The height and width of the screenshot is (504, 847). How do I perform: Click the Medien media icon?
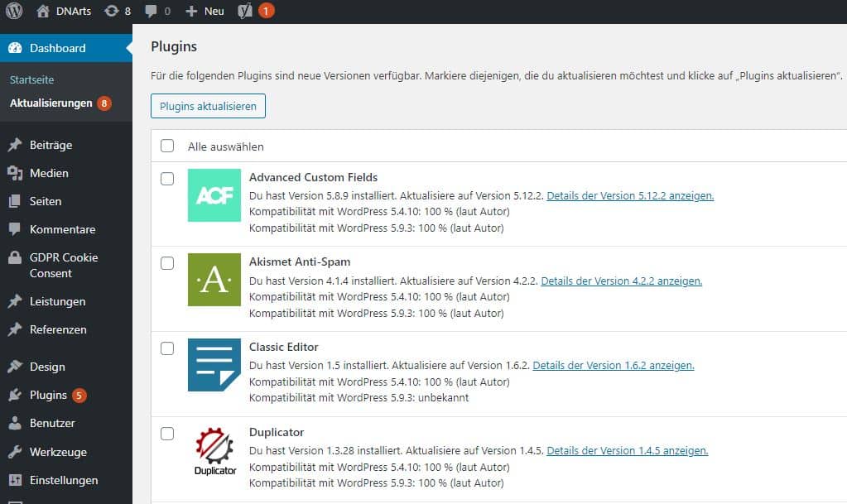click(15, 173)
